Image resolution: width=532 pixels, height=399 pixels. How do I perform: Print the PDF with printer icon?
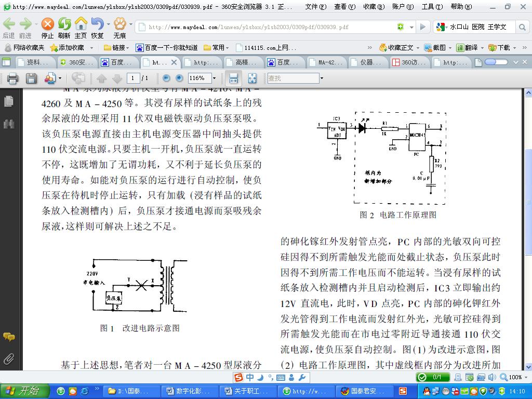click(x=12, y=78)
